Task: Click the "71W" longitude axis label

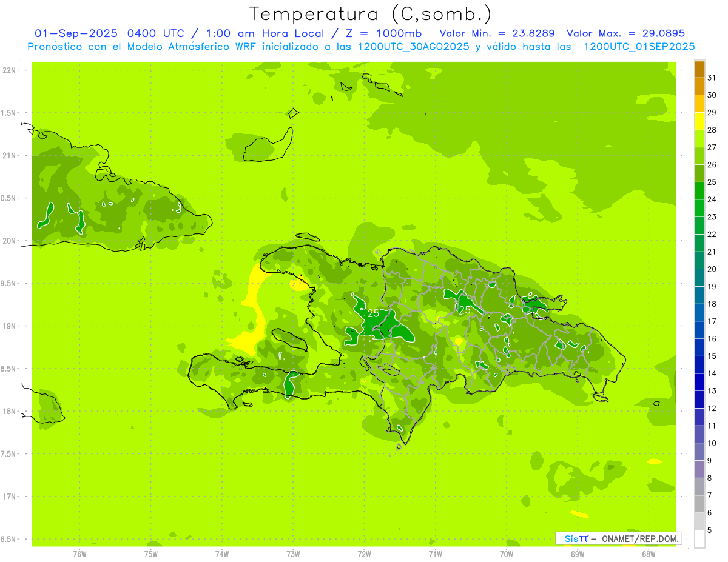Action: [435, 554]
